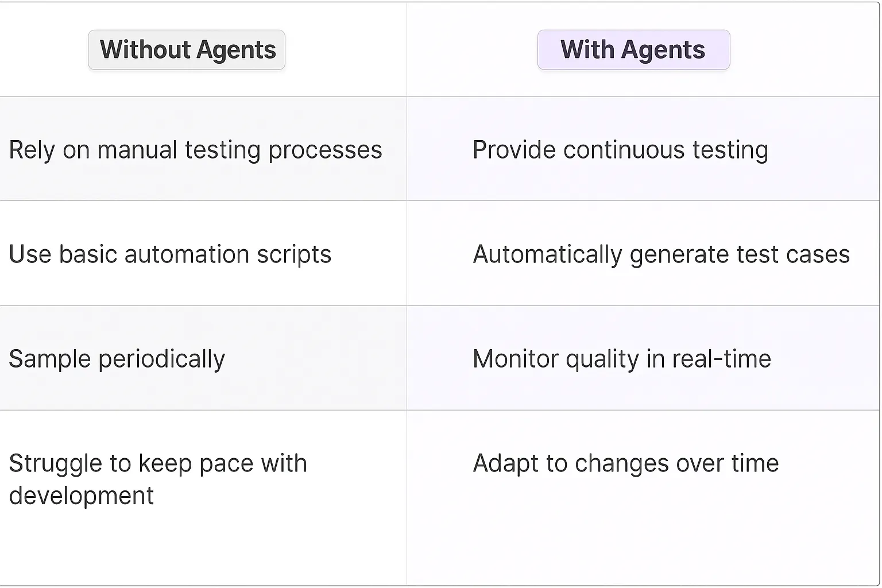Click the "Struggle to keep pace with" line

158,463
